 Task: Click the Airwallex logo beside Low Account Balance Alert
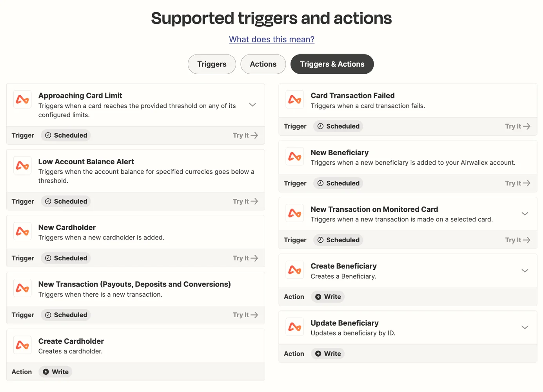[x=22, y=165]
